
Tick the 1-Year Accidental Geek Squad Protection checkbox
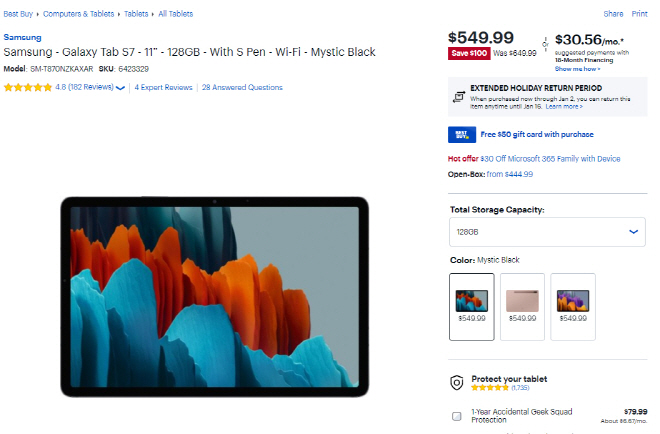pyautogui.click(x=456, y=416)
